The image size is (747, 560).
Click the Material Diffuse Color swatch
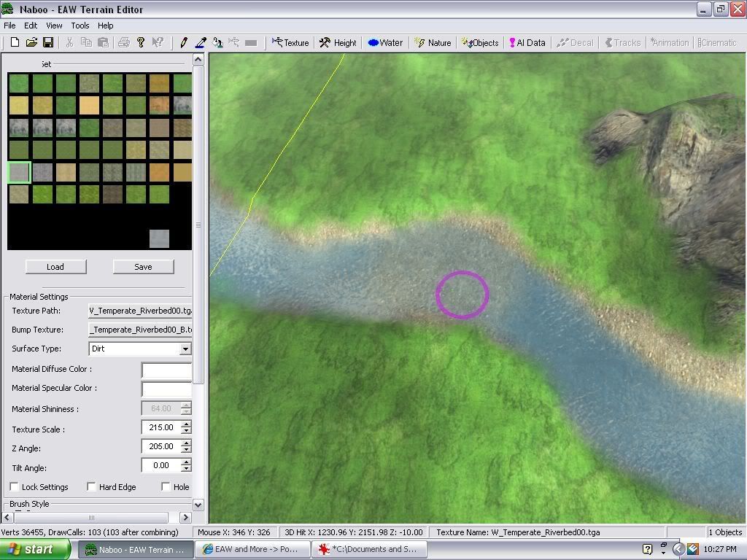coord(166,370)
